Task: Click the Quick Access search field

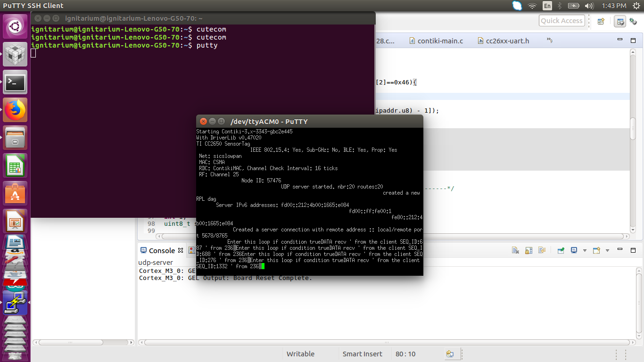Action: [x=561, y=21]
